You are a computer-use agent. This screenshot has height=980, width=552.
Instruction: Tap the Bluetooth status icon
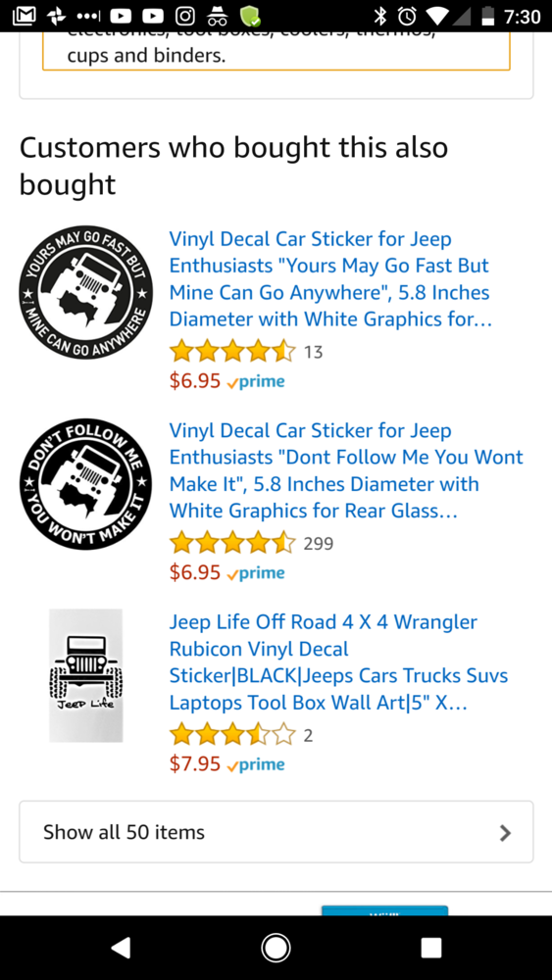click(379, 17)
